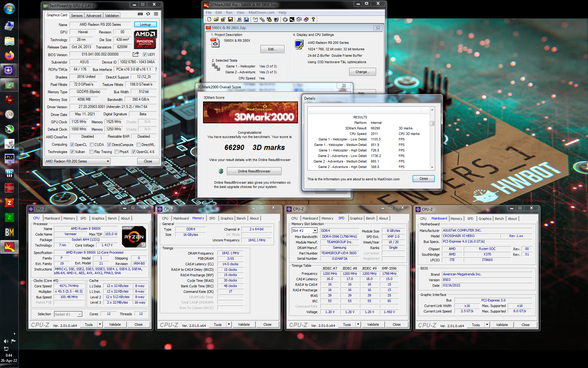Open File Explorer from the taskbar

9,41
